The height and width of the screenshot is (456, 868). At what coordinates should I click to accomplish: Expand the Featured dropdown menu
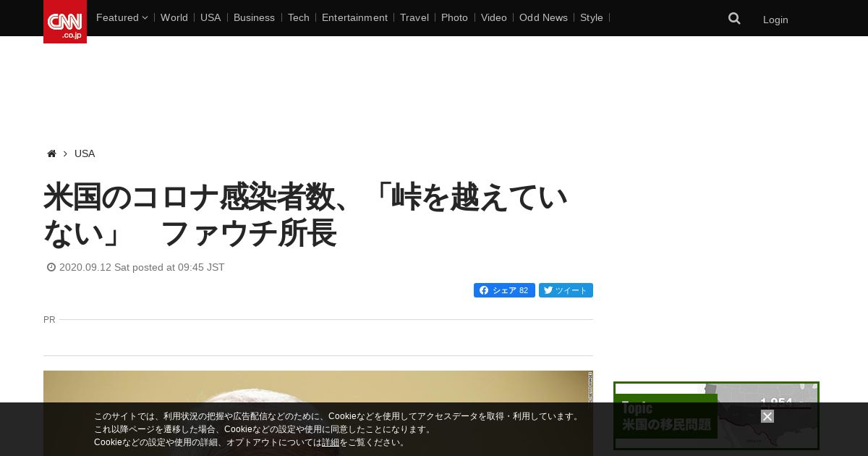click(x=122, y=17)
